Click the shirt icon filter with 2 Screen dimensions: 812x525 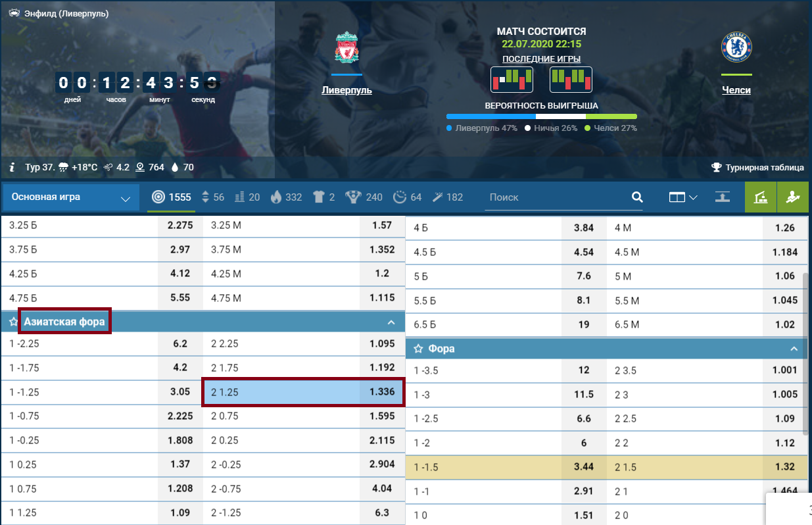coord(323,197)
